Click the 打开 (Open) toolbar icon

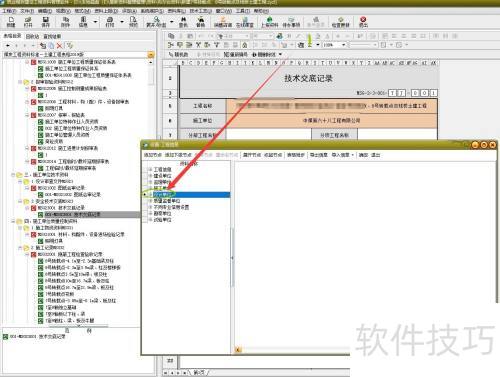[x=28, y=22]
